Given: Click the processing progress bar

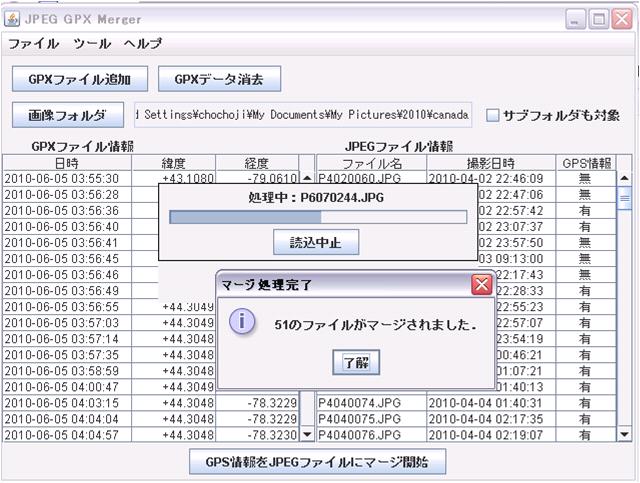Looking at the screenshot, I should [x=318, y=217].
